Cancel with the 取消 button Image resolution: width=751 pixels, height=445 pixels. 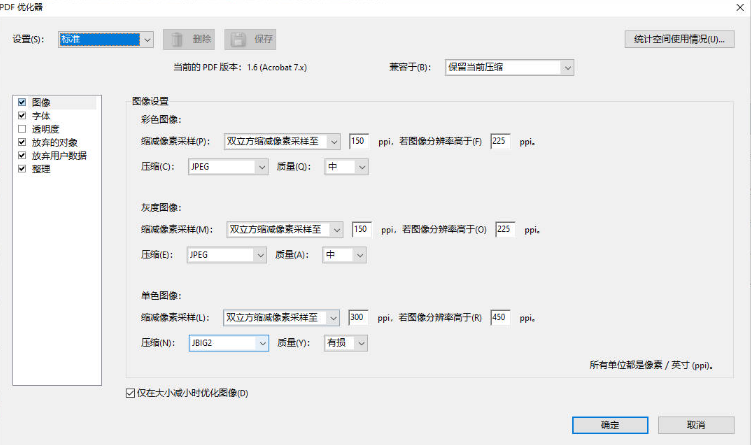point(696,425)
